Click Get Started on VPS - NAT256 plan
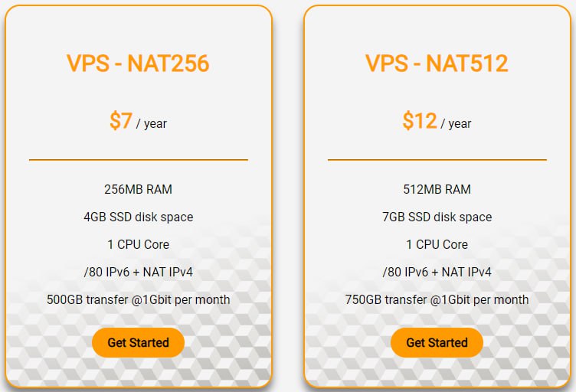This screenshot has width=576, height=392. pyautogui.click(x=138, y=342)
